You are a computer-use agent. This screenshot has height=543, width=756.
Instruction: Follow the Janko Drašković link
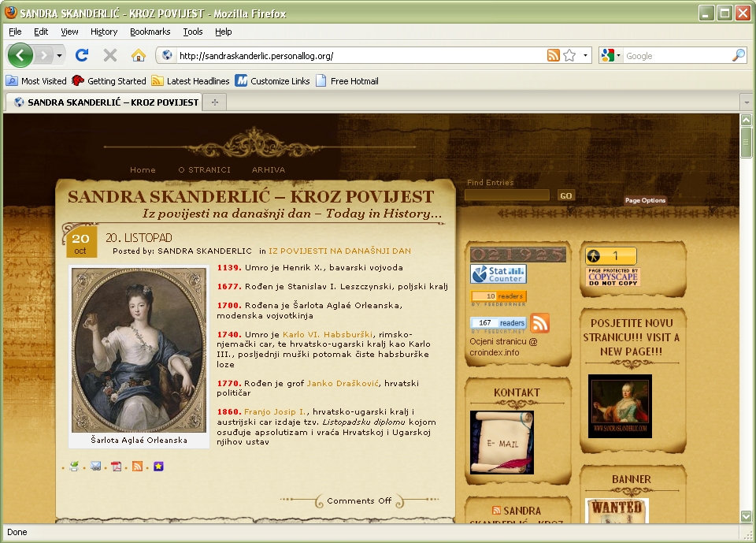pos(343,383)
